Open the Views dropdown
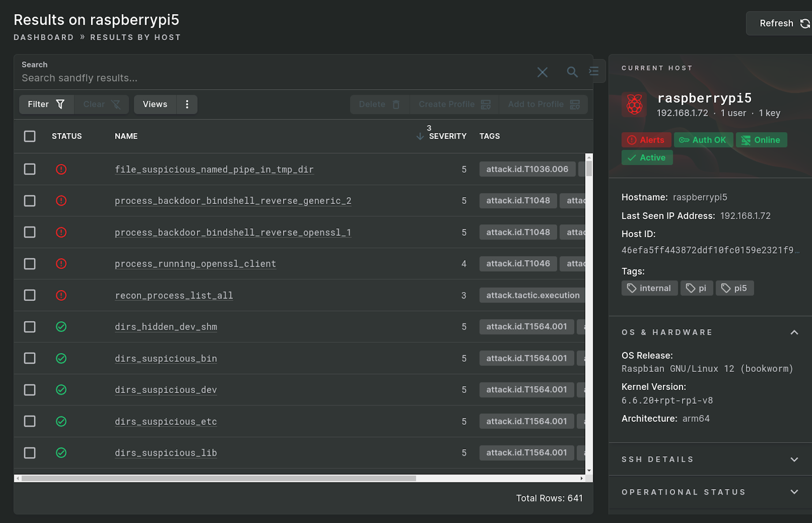This screenshot has width=812, height=523. click(x=155, y=104)
